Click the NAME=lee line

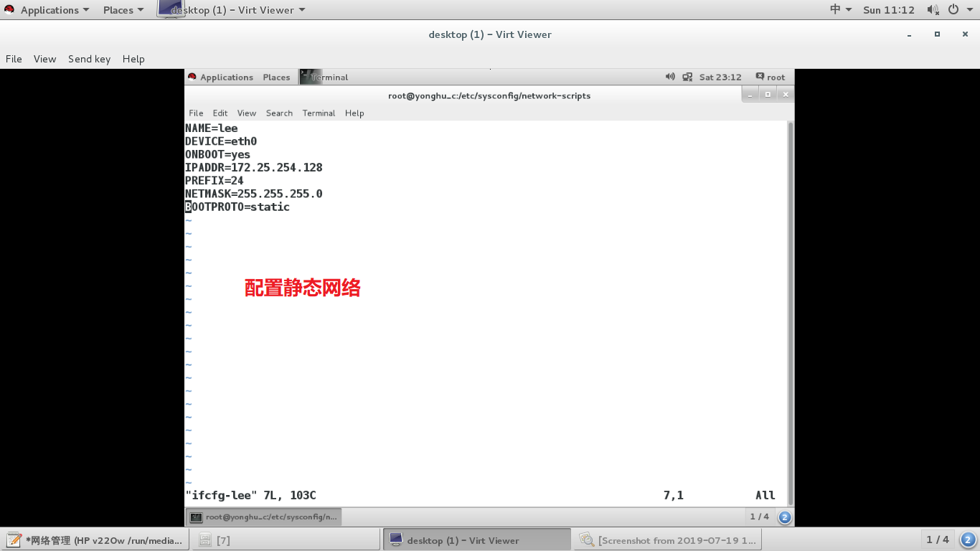tap(212, 128)
